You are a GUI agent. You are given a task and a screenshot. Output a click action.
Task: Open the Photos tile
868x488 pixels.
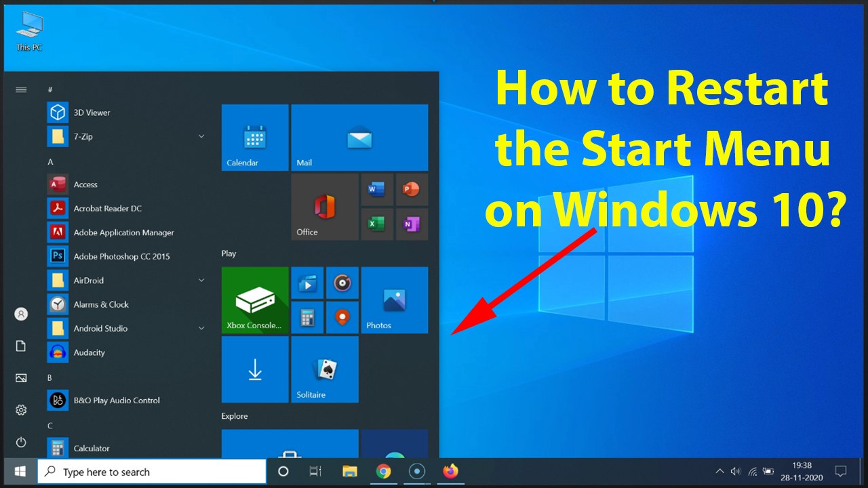[395, 300]
